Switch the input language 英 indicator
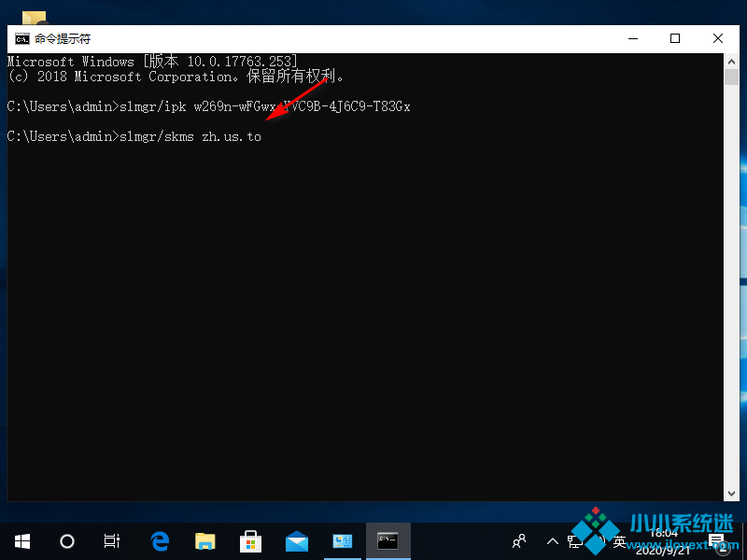 (x=619, y=541)
